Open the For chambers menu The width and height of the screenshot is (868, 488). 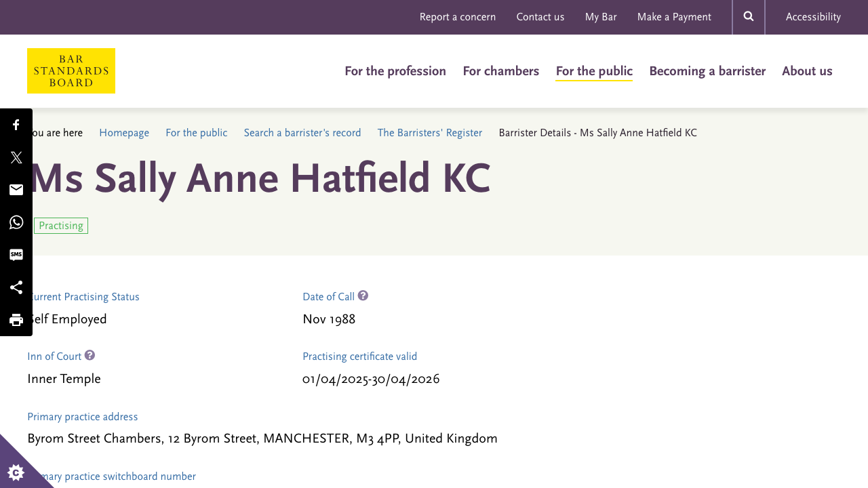pyautogui.click(x=501, y=71)
